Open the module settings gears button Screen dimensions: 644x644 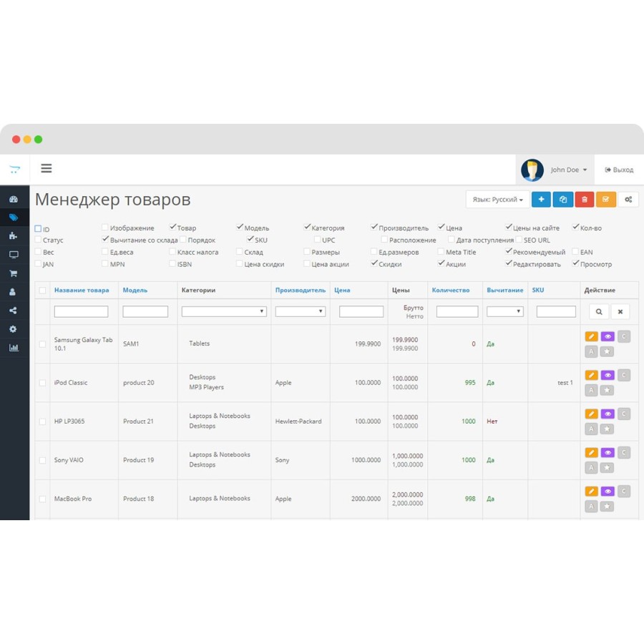point(628,199)
